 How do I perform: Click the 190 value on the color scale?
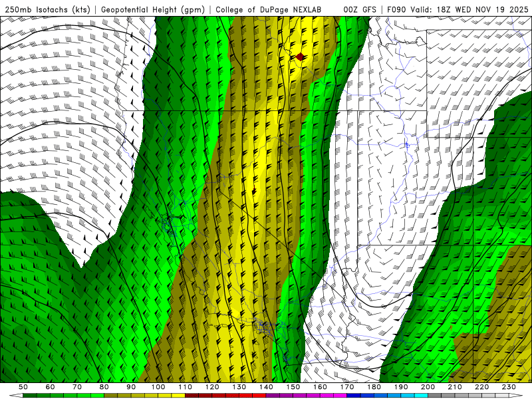[x=401, y=387]
